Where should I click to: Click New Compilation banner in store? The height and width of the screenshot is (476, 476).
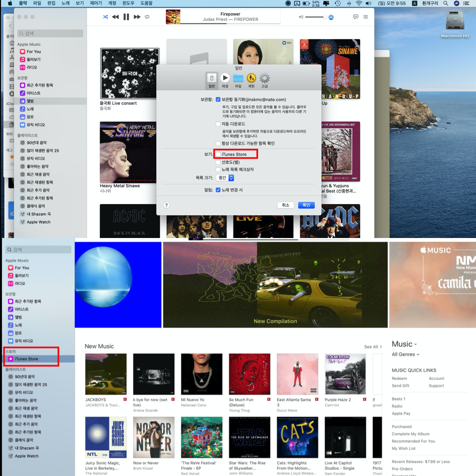(275, 285)
